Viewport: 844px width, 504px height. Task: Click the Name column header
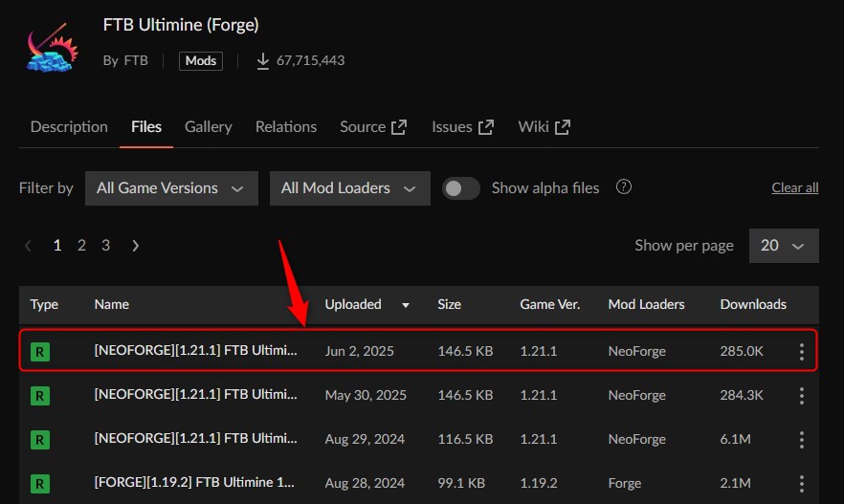(x=111, y=304)
